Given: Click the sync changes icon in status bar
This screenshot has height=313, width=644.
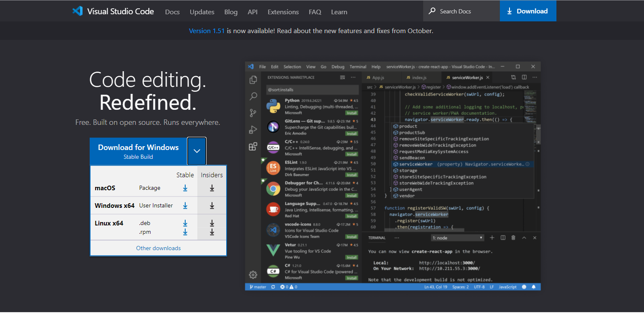Looking at the screenshot, I should pyautogui.click(x=273, y=287).
